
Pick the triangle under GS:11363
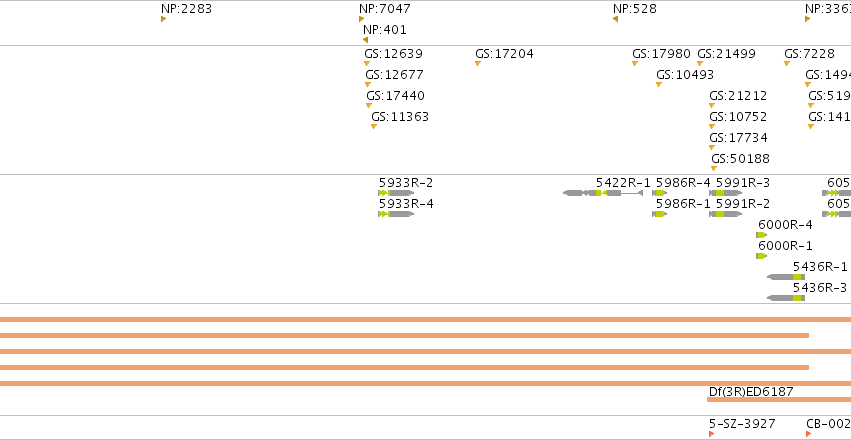tap(374, 127)
